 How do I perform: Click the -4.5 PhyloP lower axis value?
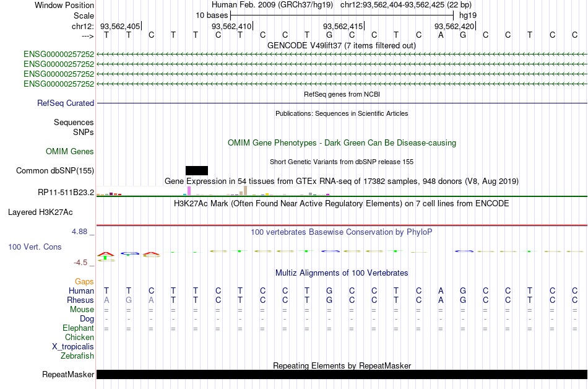(80, 263)
